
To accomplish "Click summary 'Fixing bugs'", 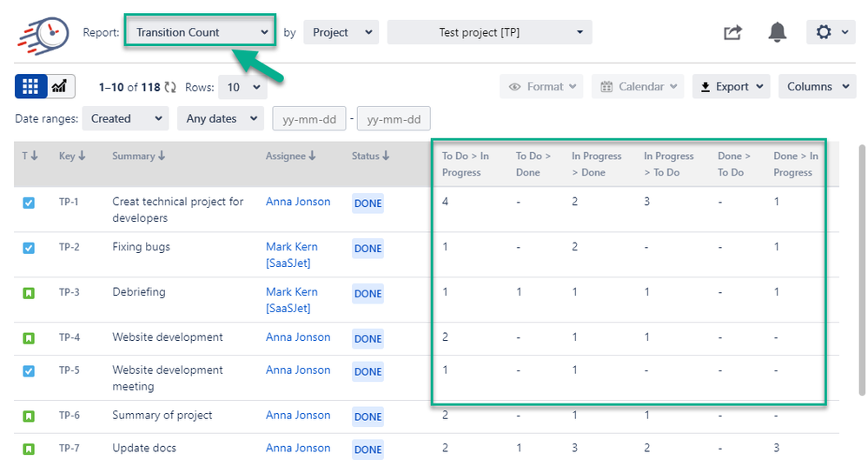I will coord(141,247).
